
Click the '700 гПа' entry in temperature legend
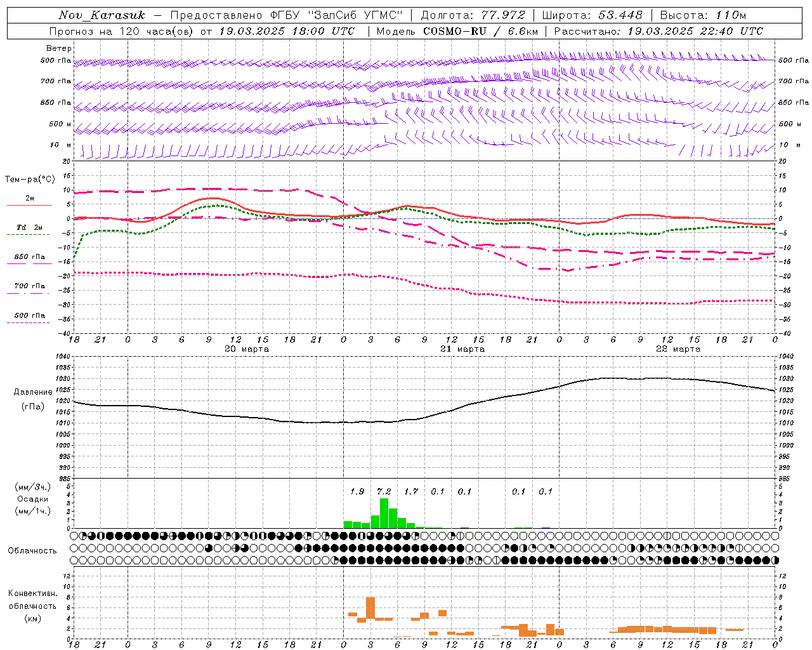pyautogui.click(x=30, y=286)
